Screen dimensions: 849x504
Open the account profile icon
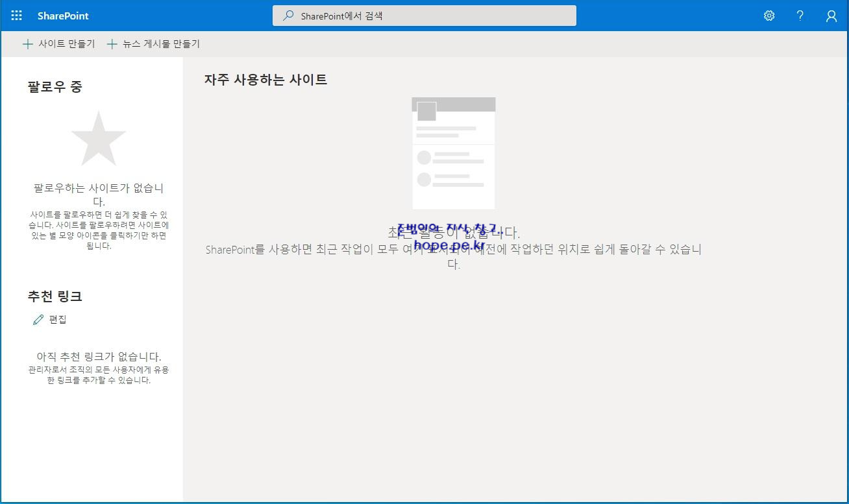pyautogui.click(x=831, y=16)
